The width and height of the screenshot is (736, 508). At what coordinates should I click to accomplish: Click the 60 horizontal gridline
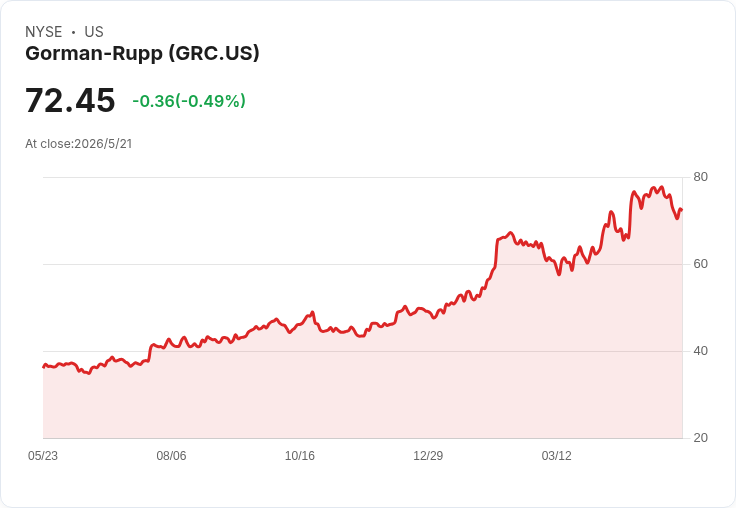pyautogui.click(x=362, y=264)
